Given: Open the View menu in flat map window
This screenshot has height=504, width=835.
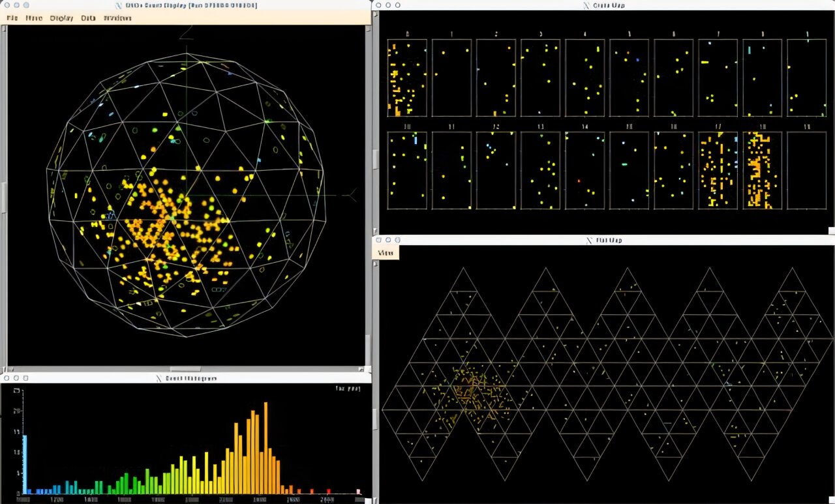Looking at the screenshot, I should tap(386, 253).
